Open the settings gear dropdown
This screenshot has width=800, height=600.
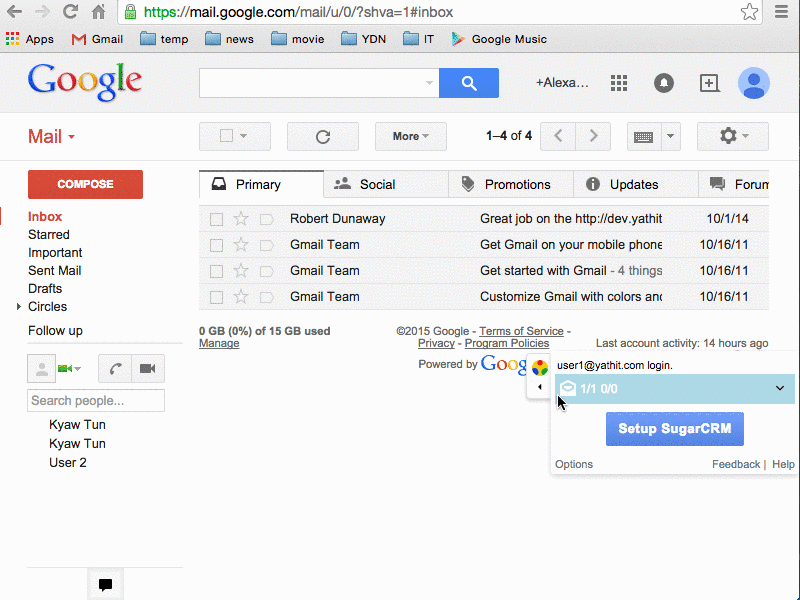pos(733,136)
